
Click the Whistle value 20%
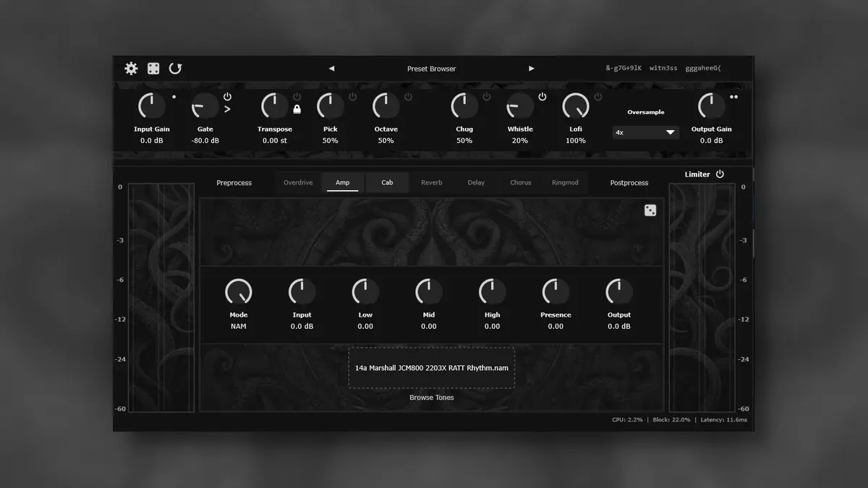point(519,140)
